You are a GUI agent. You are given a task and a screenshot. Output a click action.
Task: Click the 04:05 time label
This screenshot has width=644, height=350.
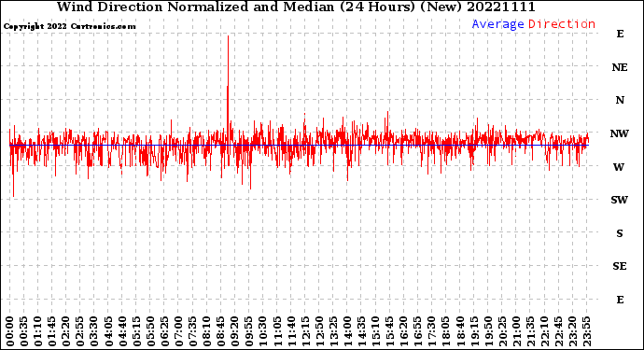point(108,331)
